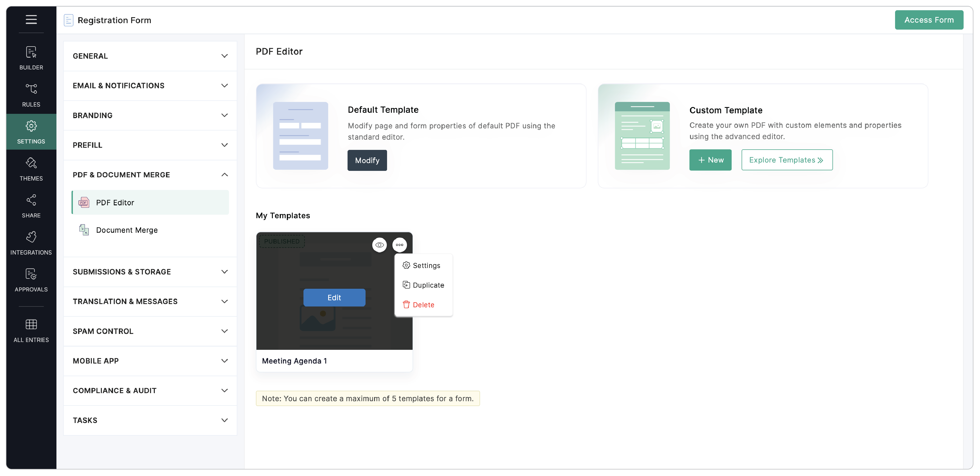The height and width of the screenshot is (476, 980).
Task: Open the Themes section
Action: (31, 169)
